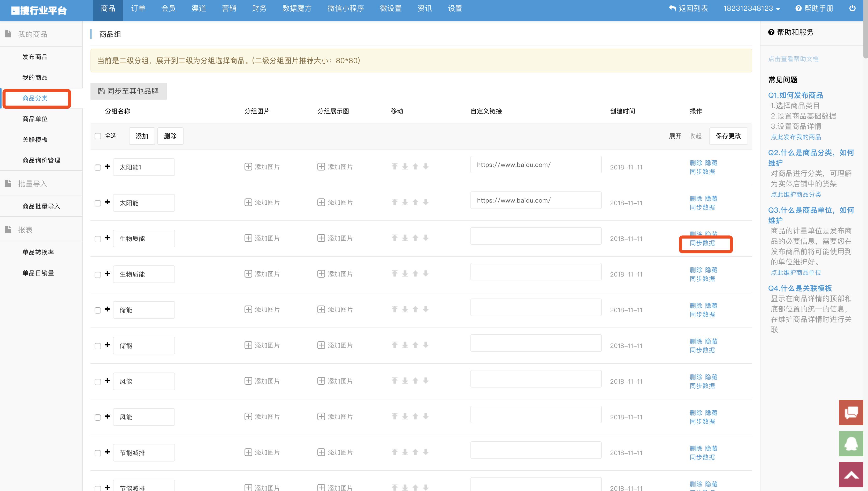
Task: Select 发布商品 in the sidebar
Action: pyautogui.click(x=35, y=57)
